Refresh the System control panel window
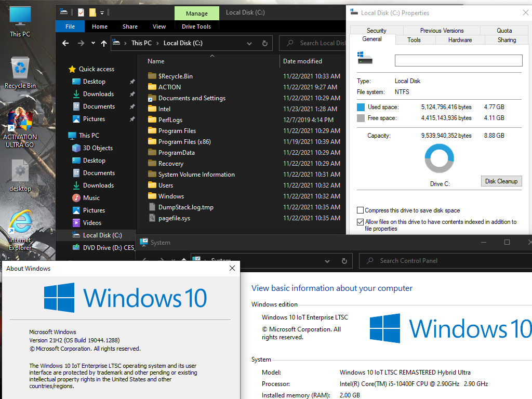Viewport: 532px width, 399px height. 344,261
